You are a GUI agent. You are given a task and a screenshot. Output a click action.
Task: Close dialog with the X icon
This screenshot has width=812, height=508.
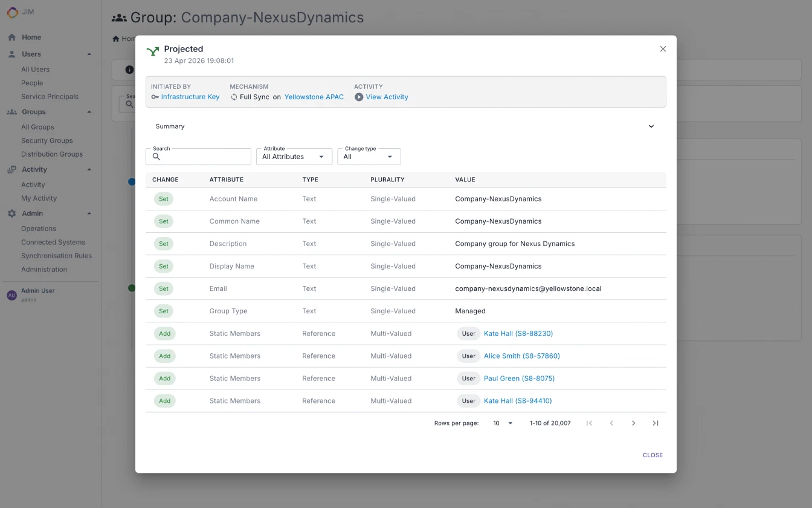(663, 49)
